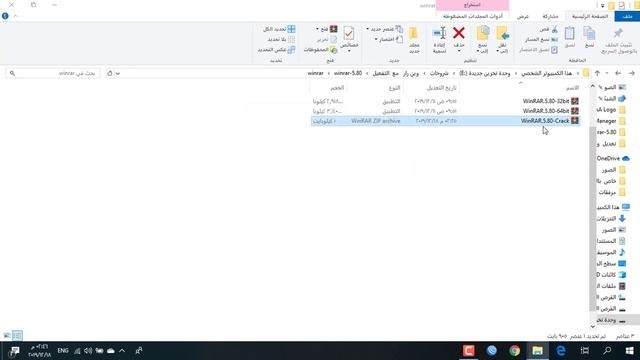The width and height of the screenshot is (640, 360).
Task: Open Microsoft Edge from the taskbar
Action: [x=561, y=351]
